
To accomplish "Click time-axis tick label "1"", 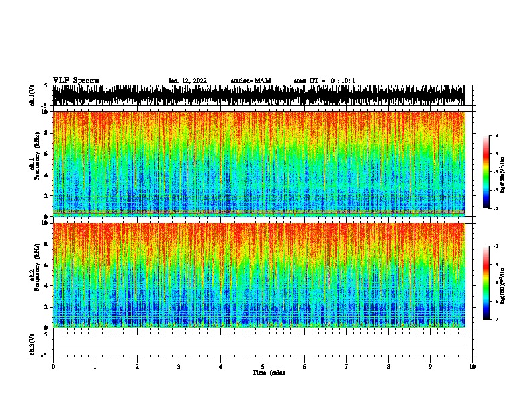I will (x=95, y=367).
